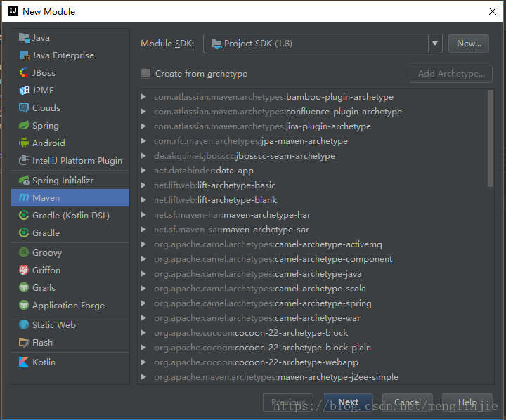Image resolution: width=506 pixels, height=420 pixels.
Task: Click the Cancel button
Action: point(408,402)
